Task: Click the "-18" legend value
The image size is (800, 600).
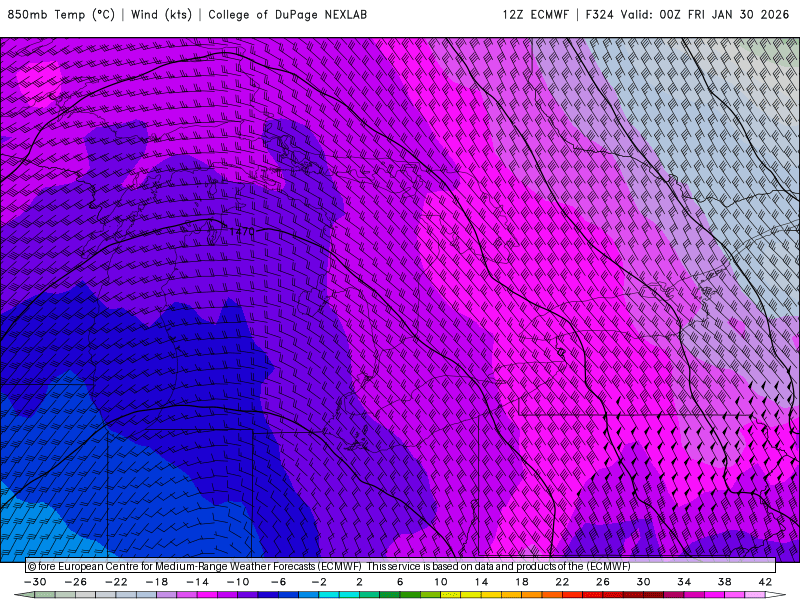Action: click(157, 582)
